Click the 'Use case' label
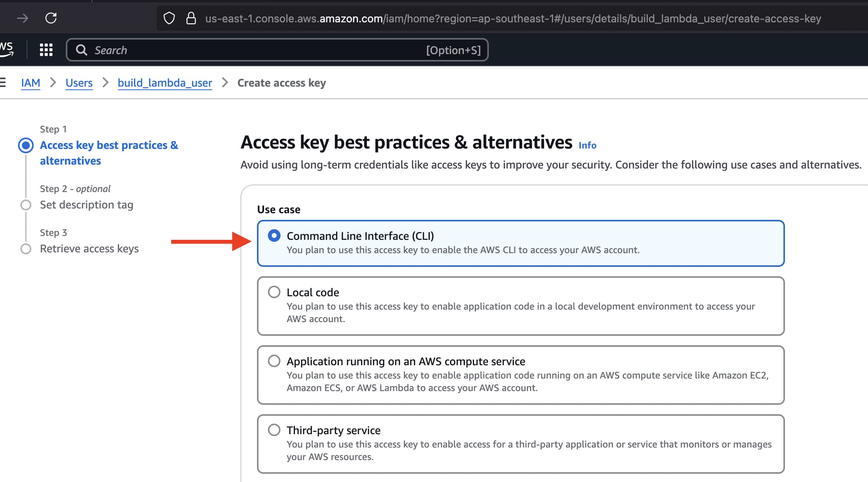Image resolution: width=868 pixels, height=482 pixels. (x=279, y=209)
